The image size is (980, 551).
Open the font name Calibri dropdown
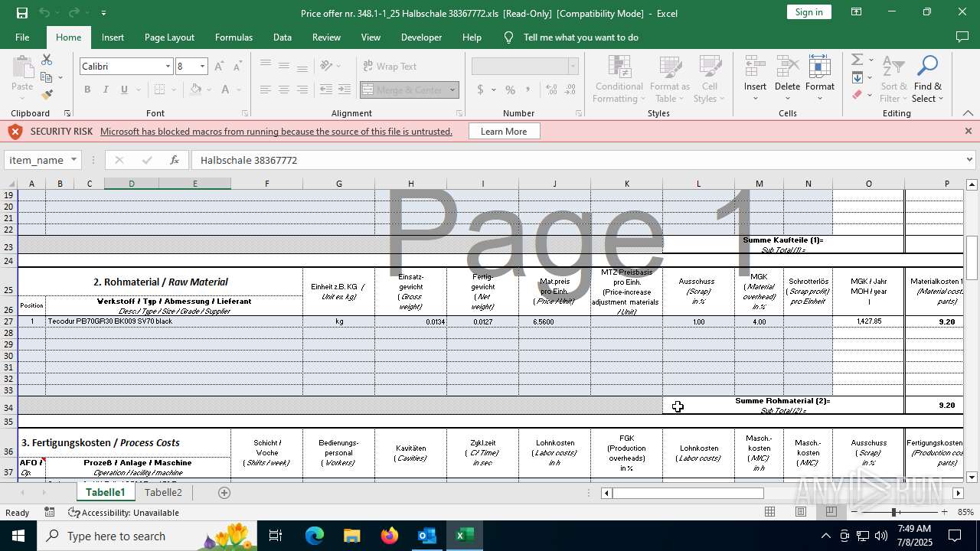[168, 67]
